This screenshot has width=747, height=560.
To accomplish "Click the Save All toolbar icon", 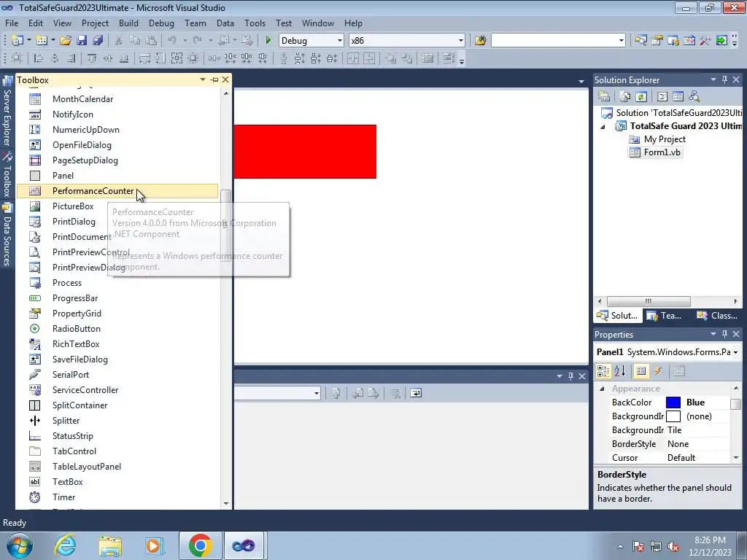I will point(98,41).
